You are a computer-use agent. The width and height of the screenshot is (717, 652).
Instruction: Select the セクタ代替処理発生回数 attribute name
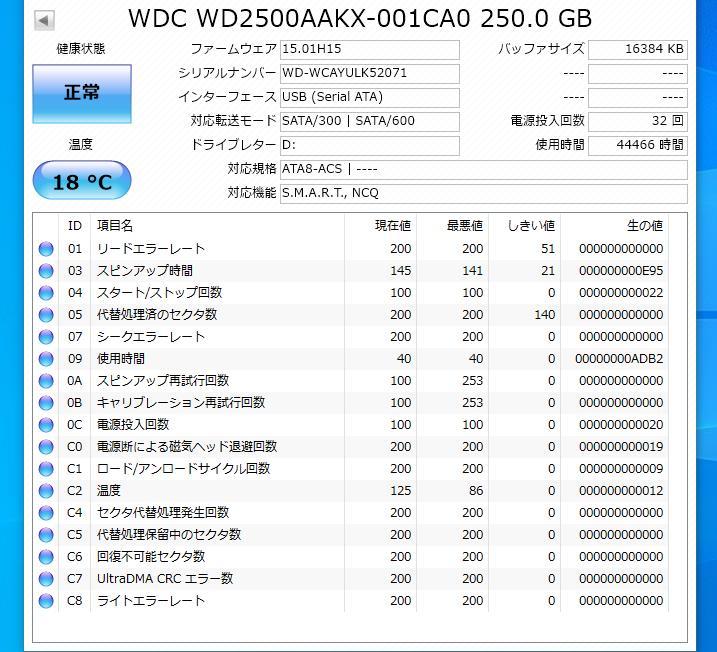pos(163,513)
